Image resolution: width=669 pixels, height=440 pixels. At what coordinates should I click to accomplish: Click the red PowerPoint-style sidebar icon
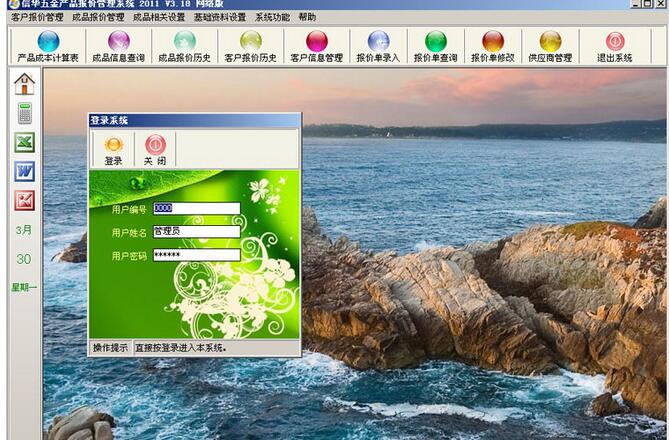[x=24, y=200]
